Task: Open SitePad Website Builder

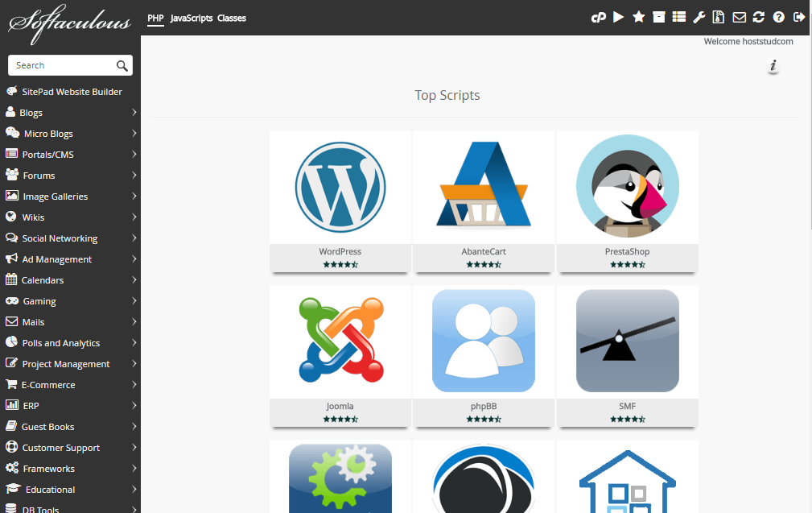Action: click(x=70, y=92)
